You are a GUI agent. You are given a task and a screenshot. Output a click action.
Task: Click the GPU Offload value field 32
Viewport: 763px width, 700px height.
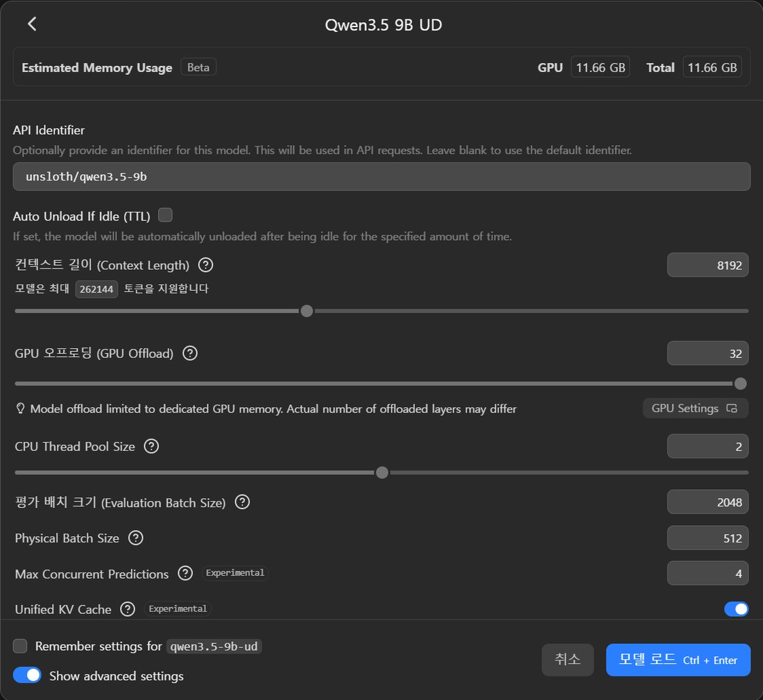708,353
